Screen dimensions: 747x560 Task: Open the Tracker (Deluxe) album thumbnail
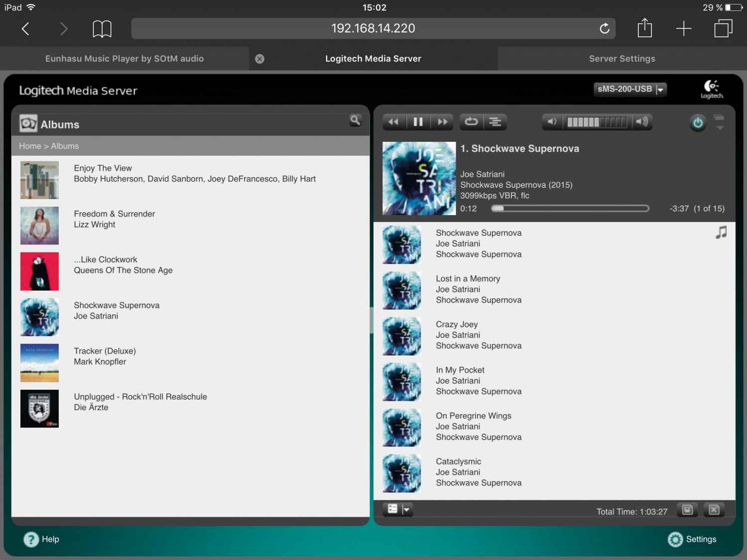39,363
